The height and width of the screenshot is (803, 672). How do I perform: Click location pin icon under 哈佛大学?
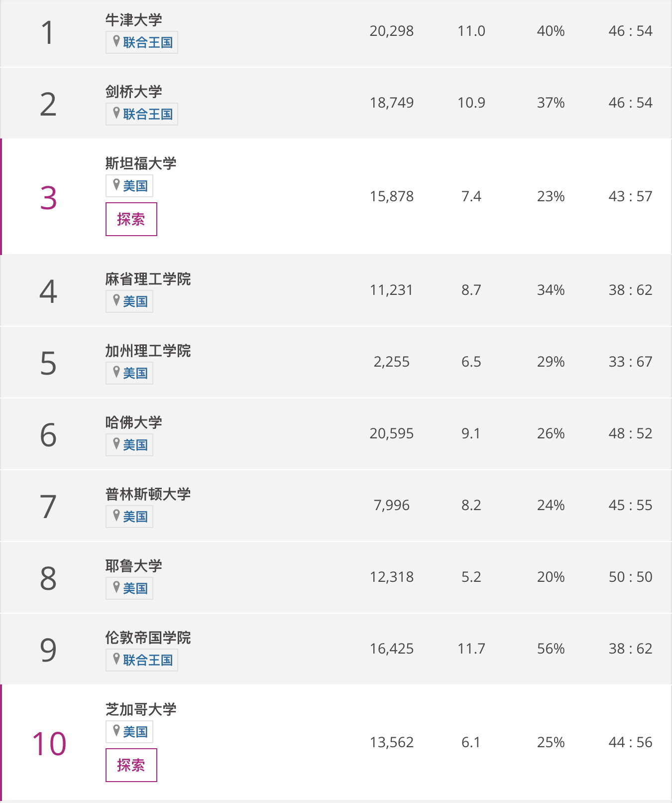(116, 444)
